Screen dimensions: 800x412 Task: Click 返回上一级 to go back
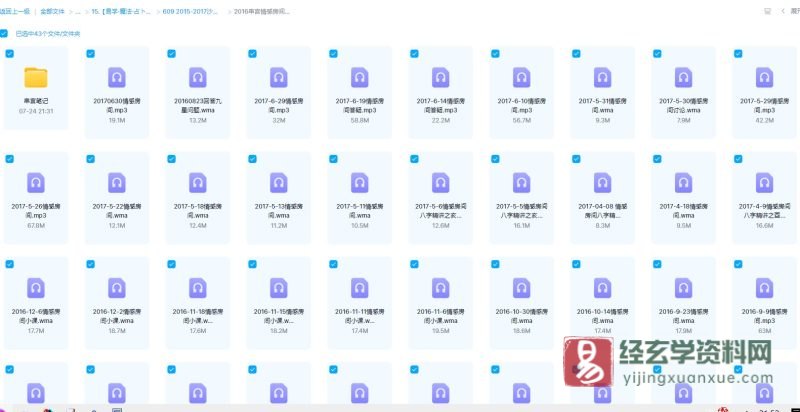coord(14,9)
